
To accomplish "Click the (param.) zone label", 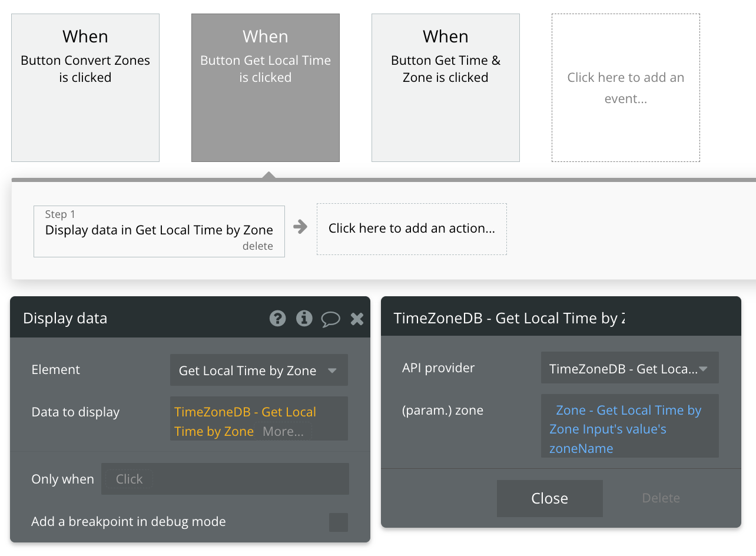I will coord(443,411).
